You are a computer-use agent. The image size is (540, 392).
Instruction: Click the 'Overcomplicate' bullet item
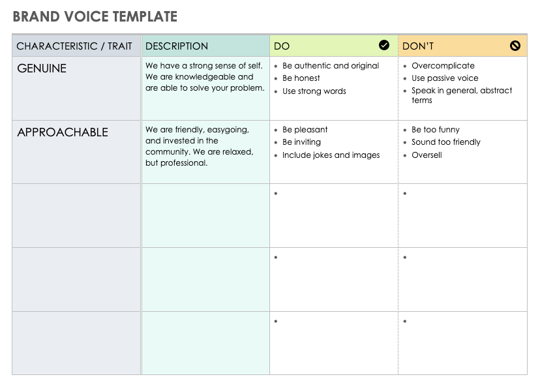pyautogui.click(x=443, y=66)
